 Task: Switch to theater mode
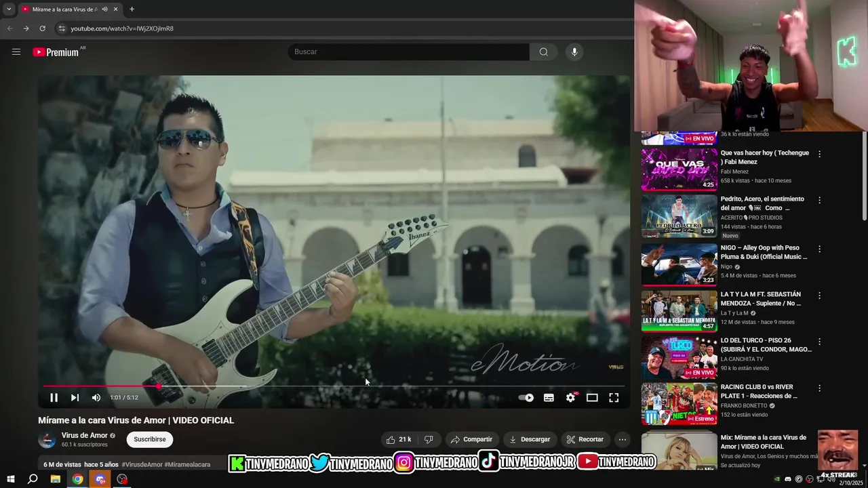(592, 398)
